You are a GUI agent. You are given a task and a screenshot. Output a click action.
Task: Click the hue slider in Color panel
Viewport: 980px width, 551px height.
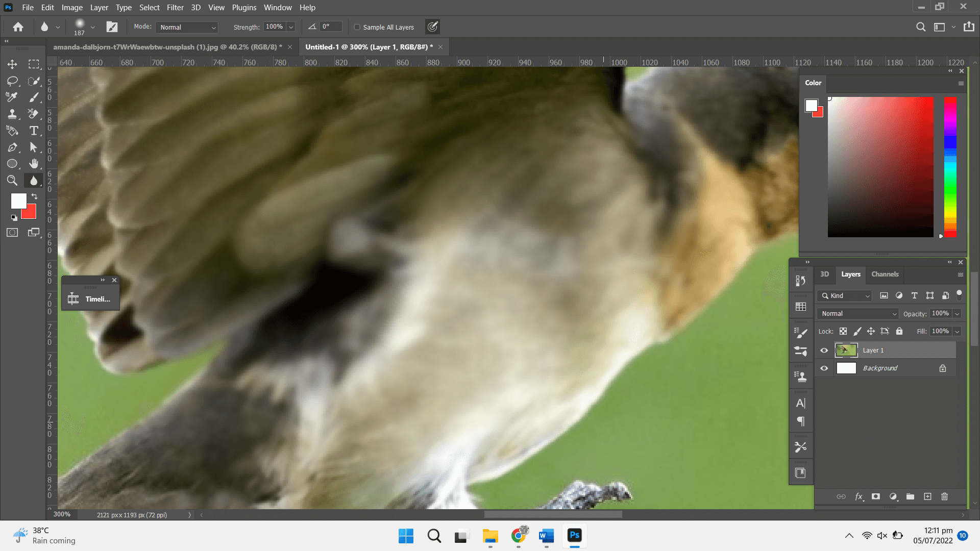(950, 167)
